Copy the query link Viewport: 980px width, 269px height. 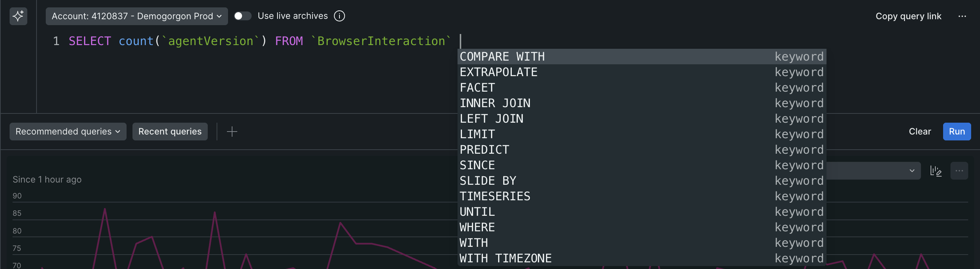(x=908, y=16)
